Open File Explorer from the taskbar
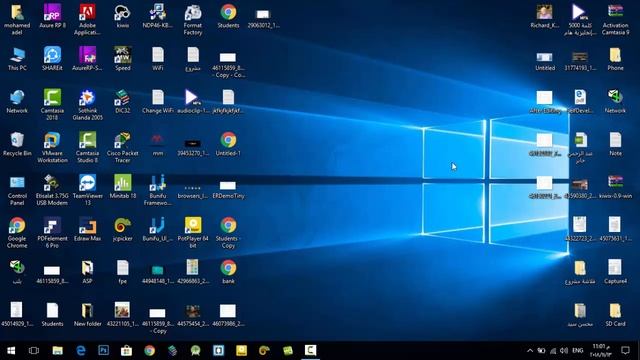Image resolution: width=640 pixels, height=360 pixels. coord(57,351)
